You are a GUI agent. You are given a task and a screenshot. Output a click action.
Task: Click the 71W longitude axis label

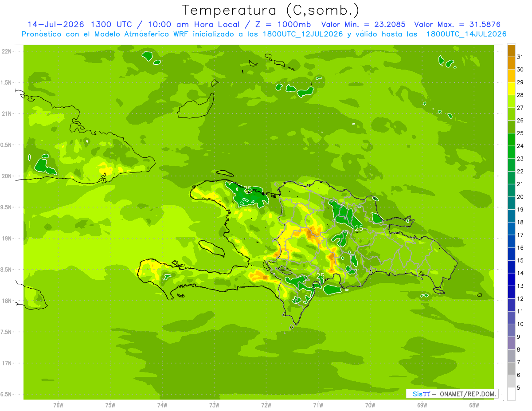click(x=318, y=405)
